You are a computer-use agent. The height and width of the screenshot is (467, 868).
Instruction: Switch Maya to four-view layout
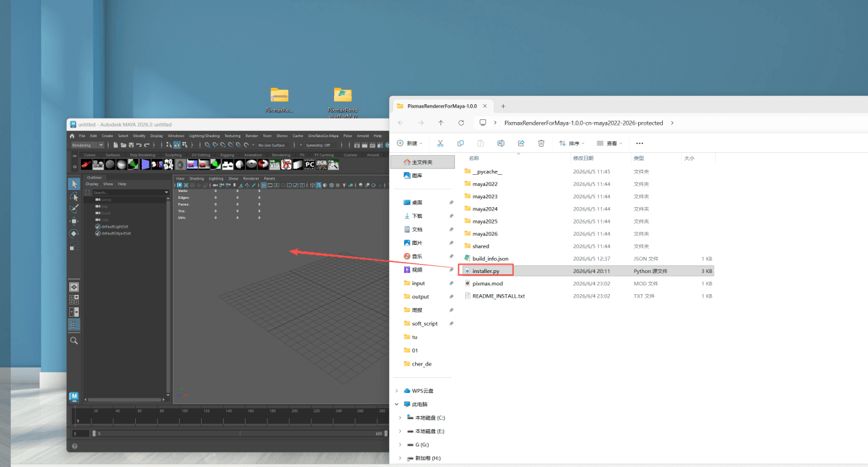tap(74, 300)
